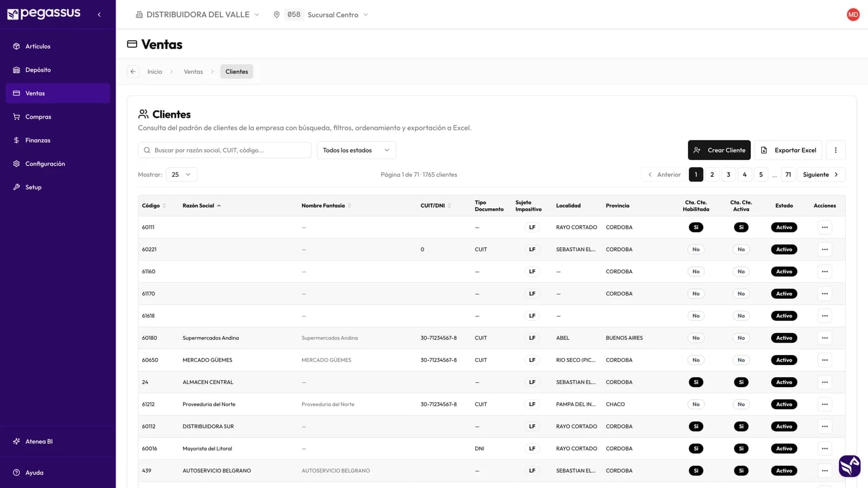Image resolution: width=868 pixels, height=488 pixels.
Task: Click Activo badge for AUTOSERVICIO BELGRANO
Action: tap(784, 471)
